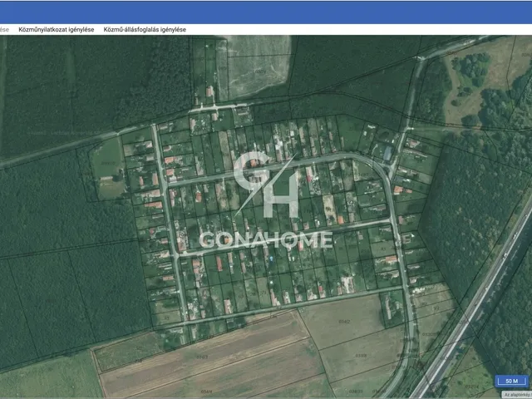The height and width of the screenshot is (399, 532).
Task: Open the Közműnyilatkozat igénylése menu item
Action: pos(55,29)
